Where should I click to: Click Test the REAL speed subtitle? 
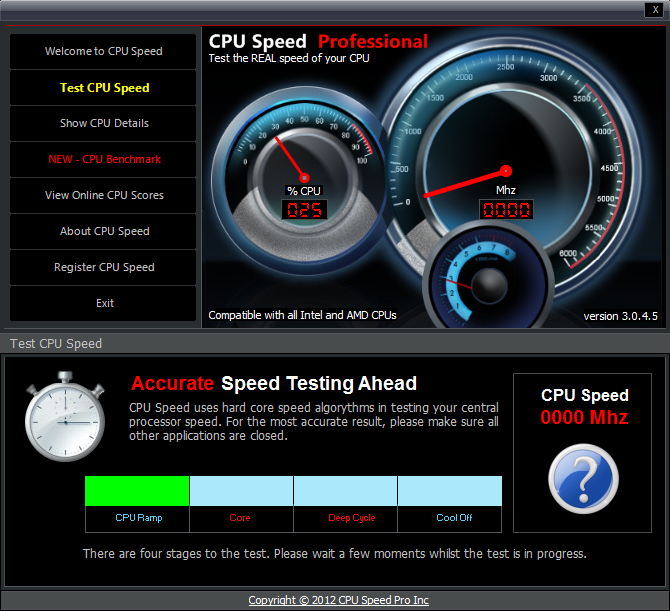[289, 58]
